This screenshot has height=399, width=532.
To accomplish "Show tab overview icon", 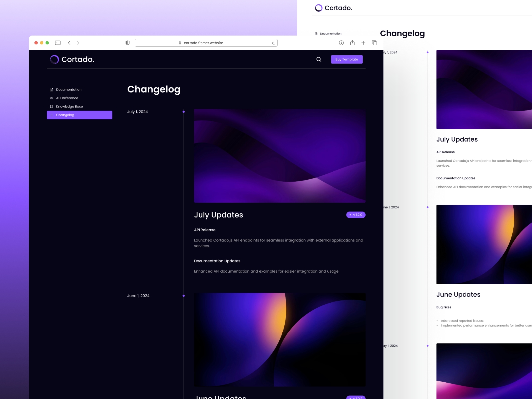I will pyautogui.click(x=374, y=43).
